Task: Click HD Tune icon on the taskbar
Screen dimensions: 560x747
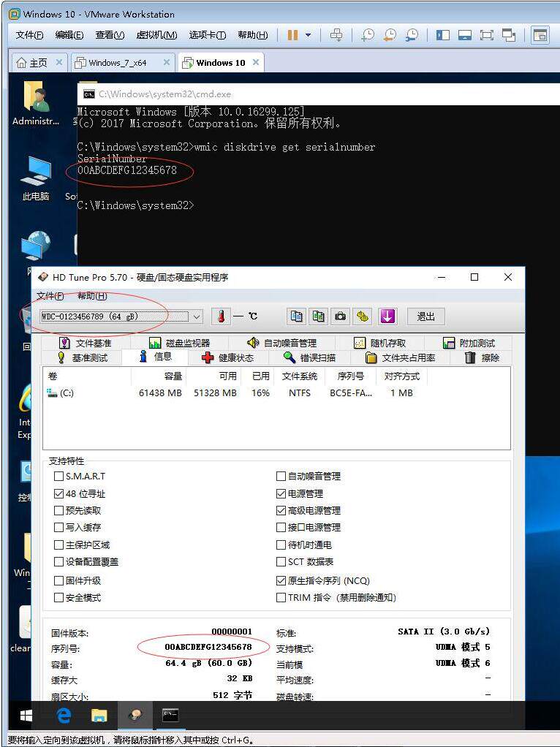Action: [x=135, y=715]
